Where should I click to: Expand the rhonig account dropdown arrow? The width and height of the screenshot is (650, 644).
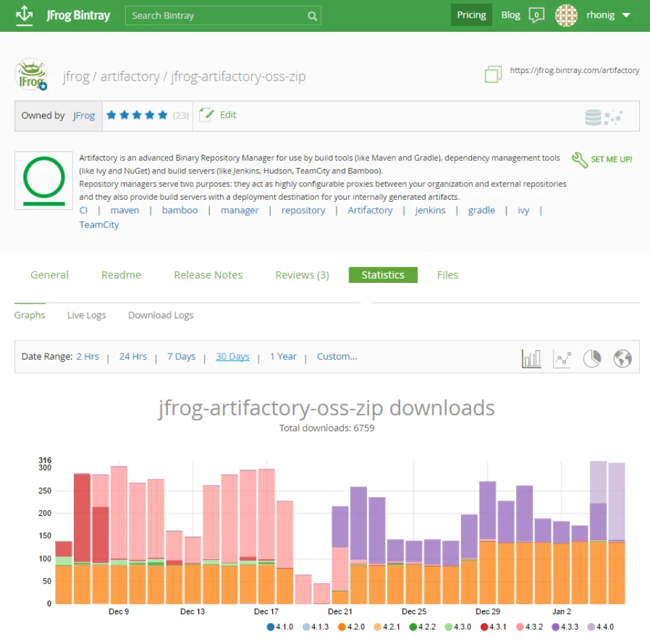pyautogui.click(x=626, y=16)
